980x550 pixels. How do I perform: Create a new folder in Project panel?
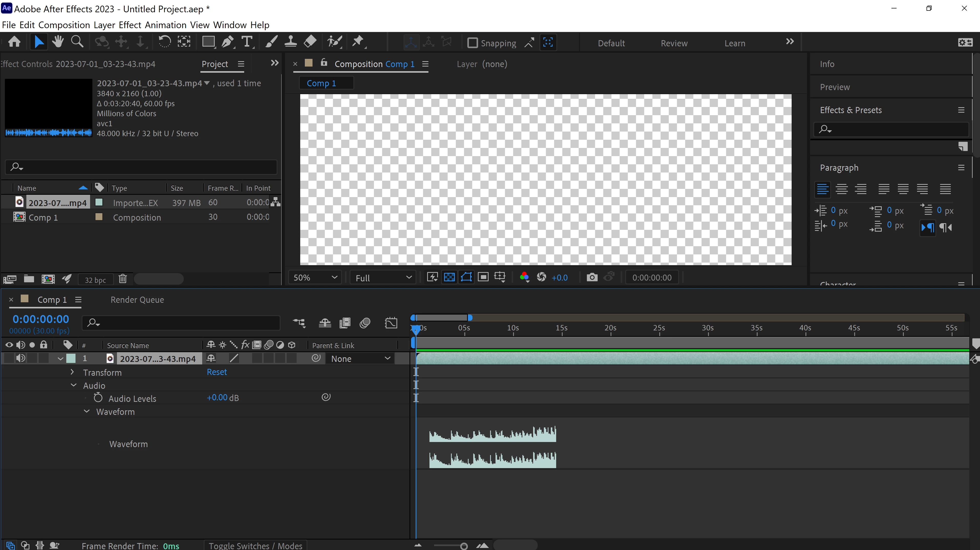coord(29,279)
